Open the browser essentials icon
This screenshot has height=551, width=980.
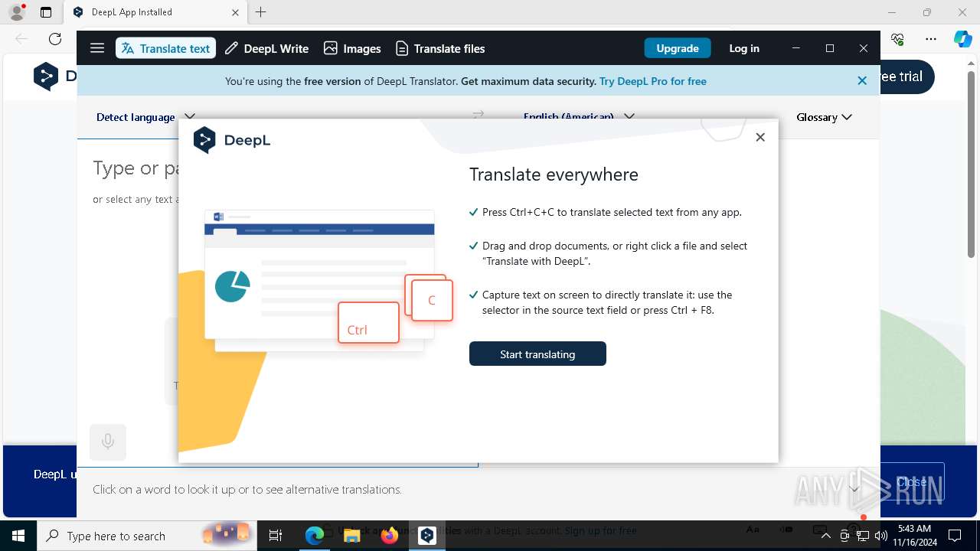point(898,39)
